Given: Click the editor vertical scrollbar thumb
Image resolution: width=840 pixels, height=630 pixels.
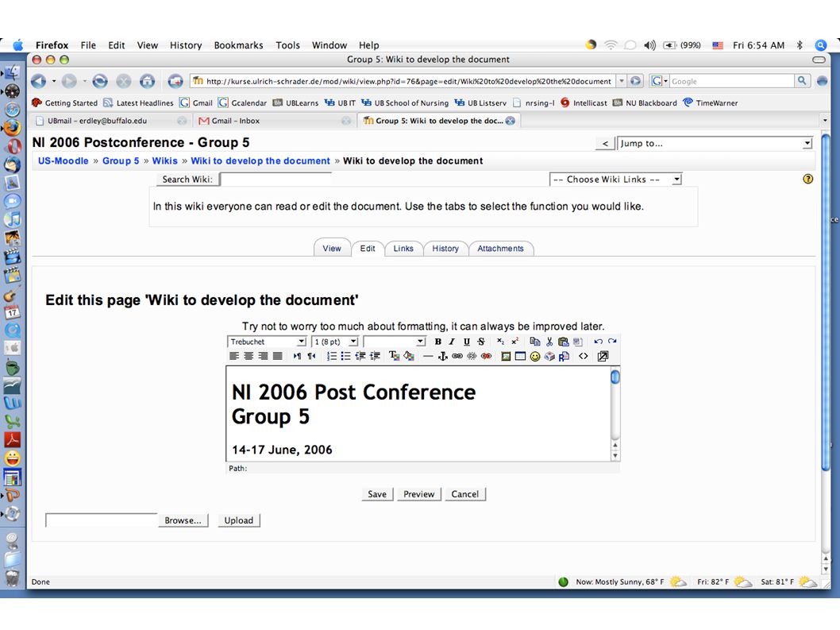Looking at the screenshot, I should coord(615,377).
